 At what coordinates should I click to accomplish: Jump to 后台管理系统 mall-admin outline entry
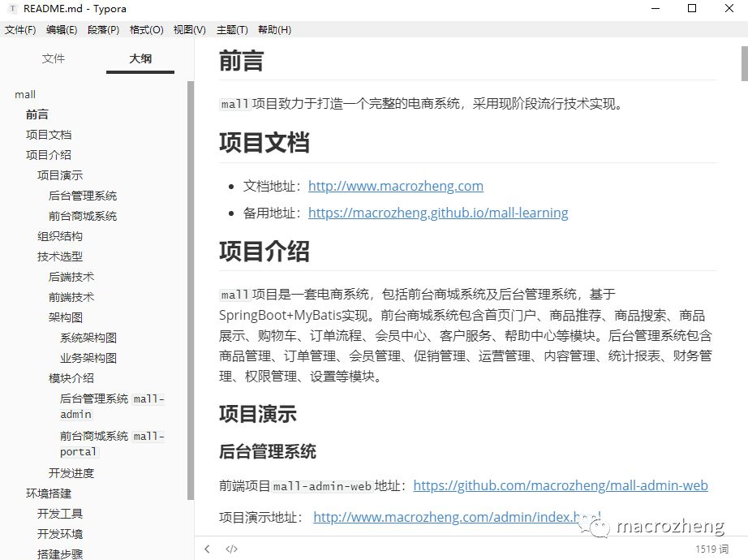click(x=113, y=407)
